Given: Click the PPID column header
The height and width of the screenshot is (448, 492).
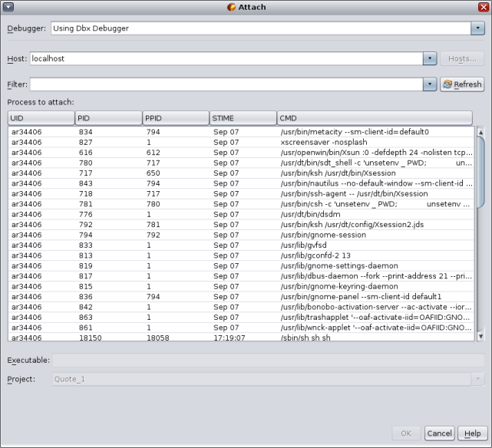Looking at the screenshot, I should click(175, 118).
